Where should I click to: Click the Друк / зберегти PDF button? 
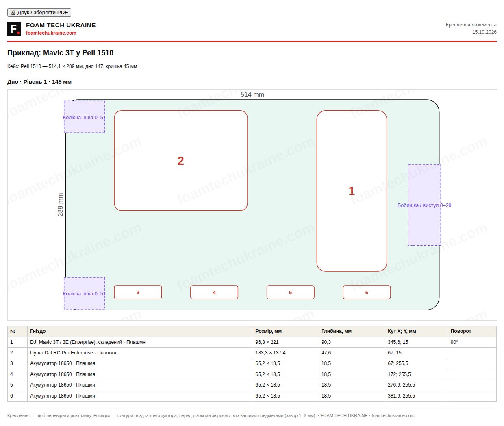click(x=39, y=13)
